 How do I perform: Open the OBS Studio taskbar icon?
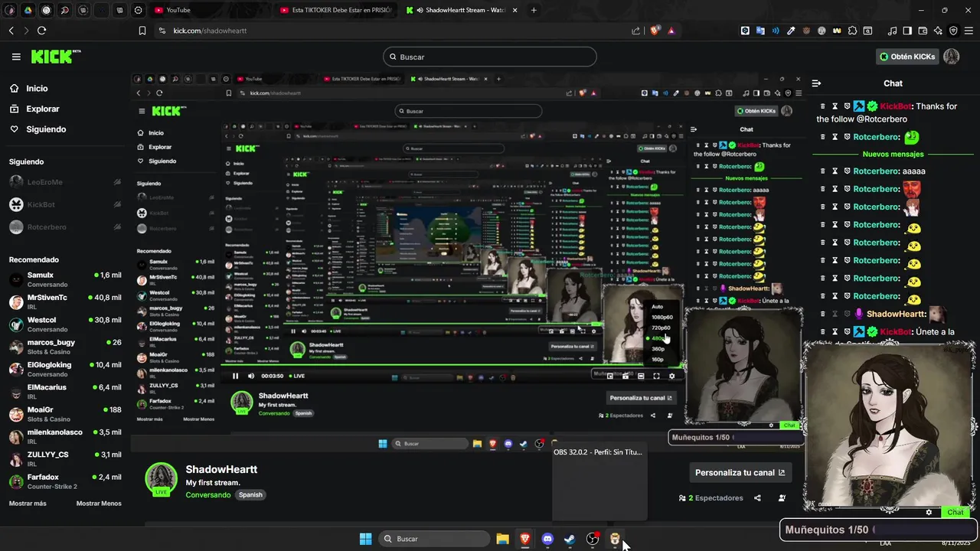pos(593,539)
